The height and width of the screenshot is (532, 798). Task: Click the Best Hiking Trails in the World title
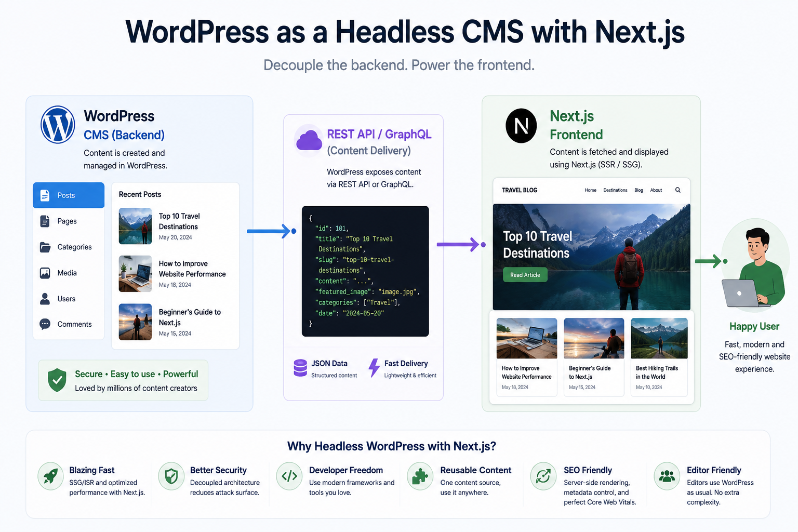[x=657, y=373]
